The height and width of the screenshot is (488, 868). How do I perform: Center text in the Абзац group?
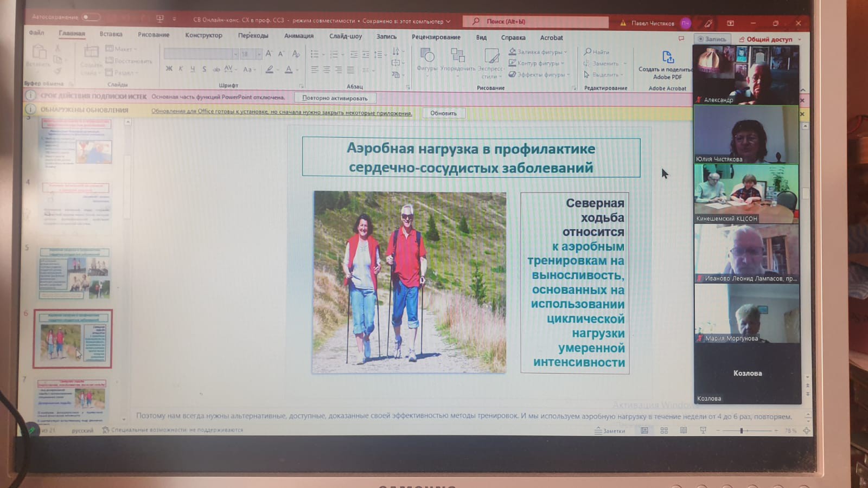coord(327,70)
